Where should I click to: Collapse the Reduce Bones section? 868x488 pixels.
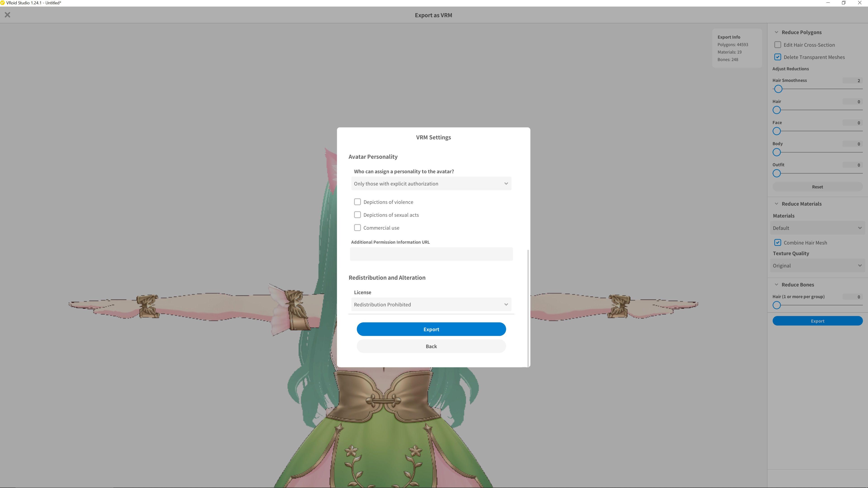pyautogui.click(x=777, y=284)
